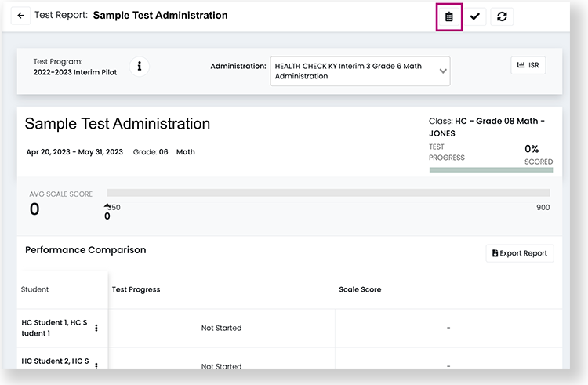Open the highlighted clipboard icon
588x385 pixels.
click(x=448, y=16)
